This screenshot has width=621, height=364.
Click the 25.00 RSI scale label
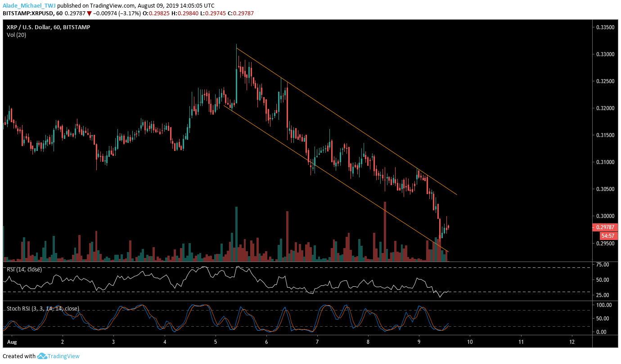point(603,295)
